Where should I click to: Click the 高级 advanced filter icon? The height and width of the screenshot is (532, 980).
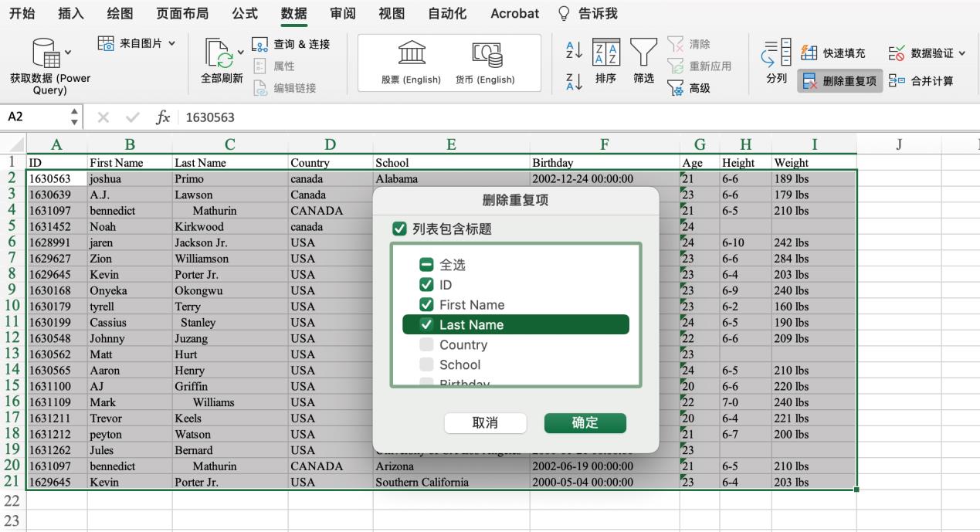coord(676,89)
